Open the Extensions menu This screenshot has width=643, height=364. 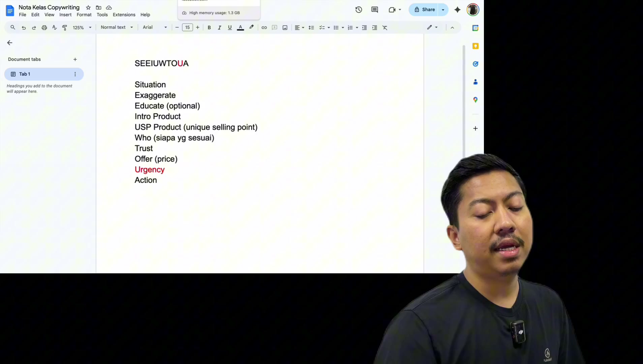click(x=124, y=15)
